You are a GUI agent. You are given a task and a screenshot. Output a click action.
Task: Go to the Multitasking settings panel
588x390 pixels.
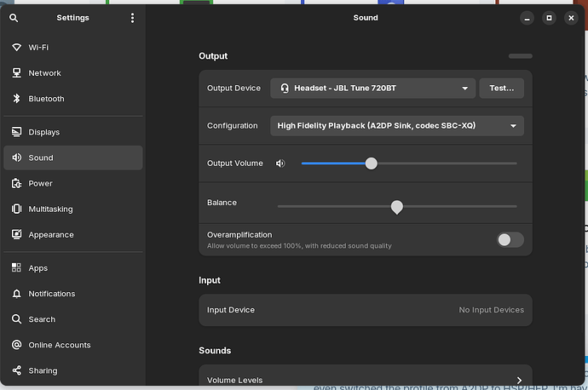click(x=50, y=209)
